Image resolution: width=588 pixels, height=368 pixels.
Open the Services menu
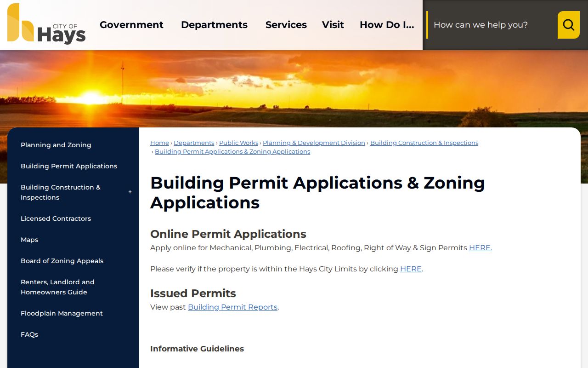[x=286, y=25]
